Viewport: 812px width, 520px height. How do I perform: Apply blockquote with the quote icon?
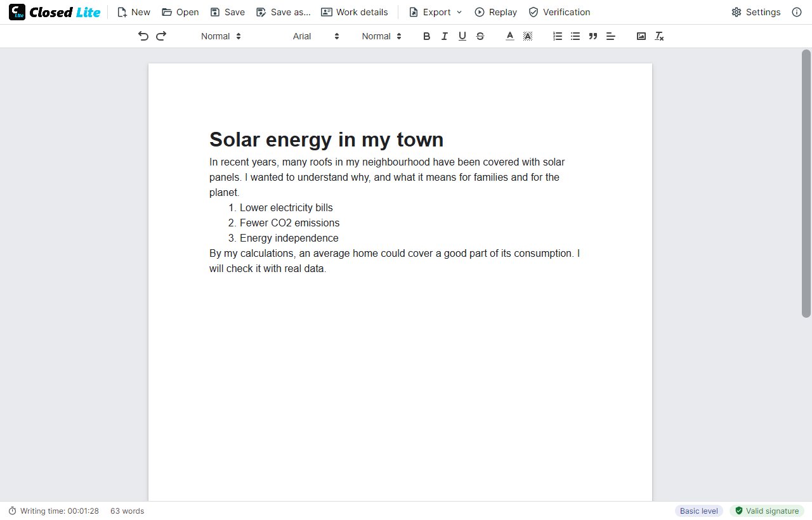(x=593, y=36)
